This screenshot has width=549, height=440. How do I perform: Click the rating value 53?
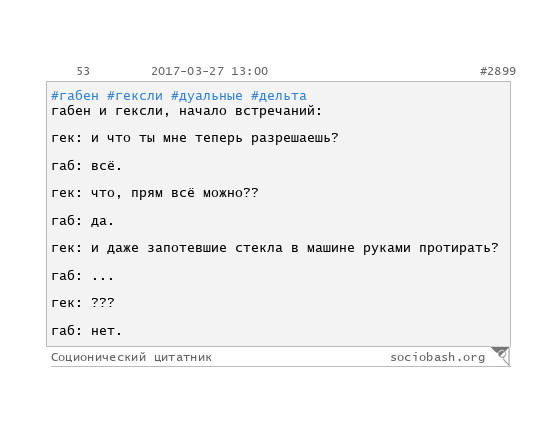83,71
